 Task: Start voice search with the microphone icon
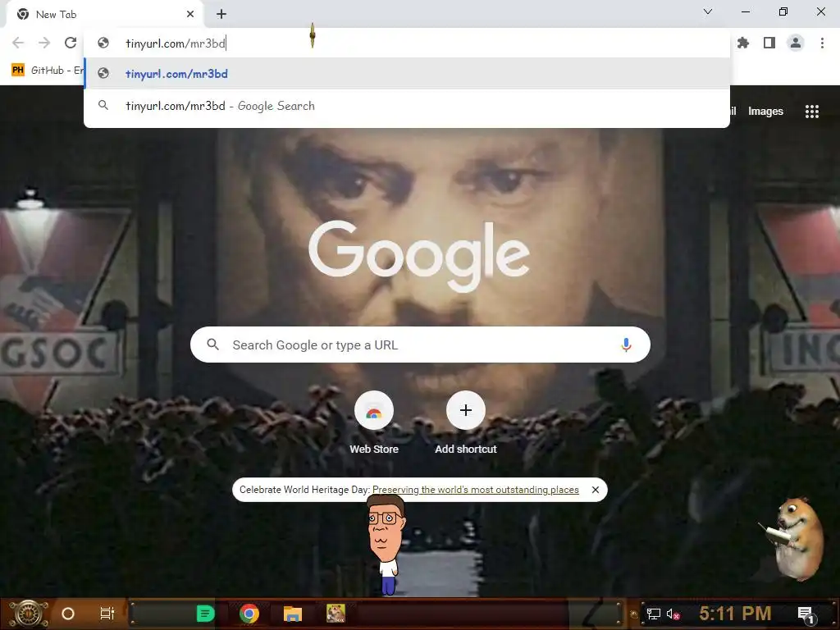626,345
